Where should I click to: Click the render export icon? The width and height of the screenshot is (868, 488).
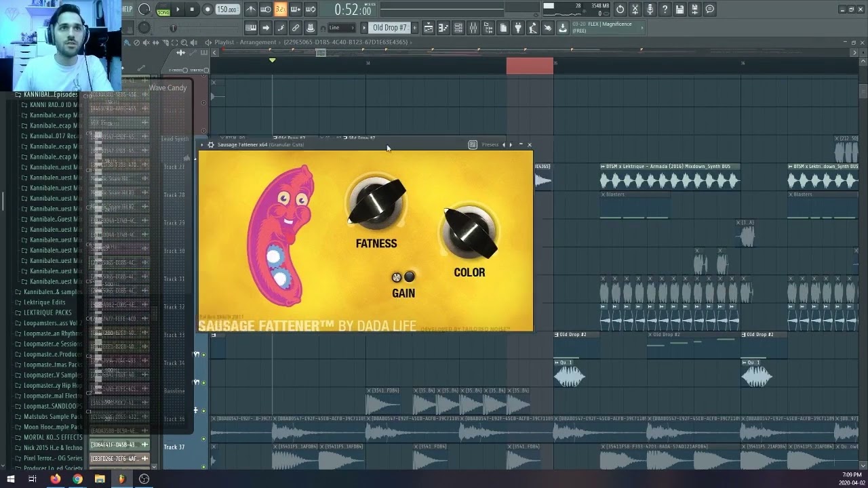coord(694,9)
